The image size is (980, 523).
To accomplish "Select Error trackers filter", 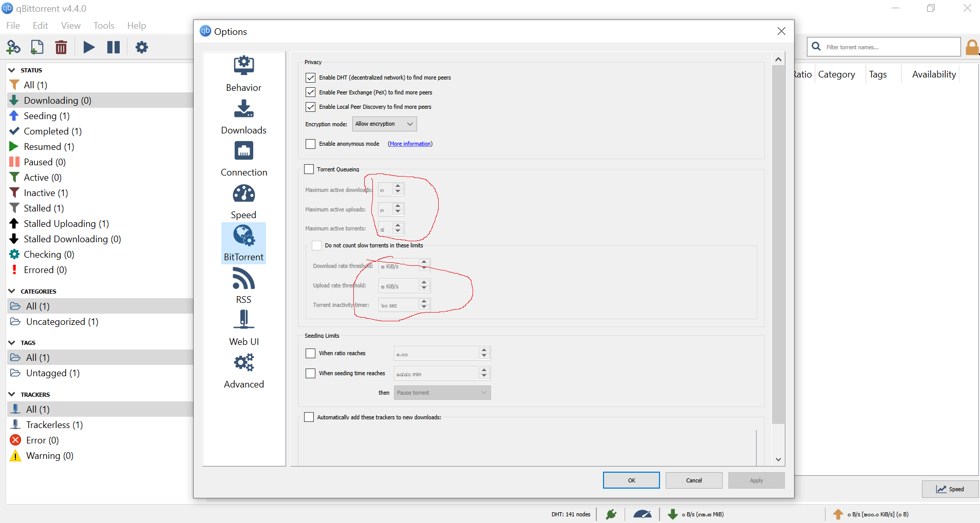I will click(100, 440).
